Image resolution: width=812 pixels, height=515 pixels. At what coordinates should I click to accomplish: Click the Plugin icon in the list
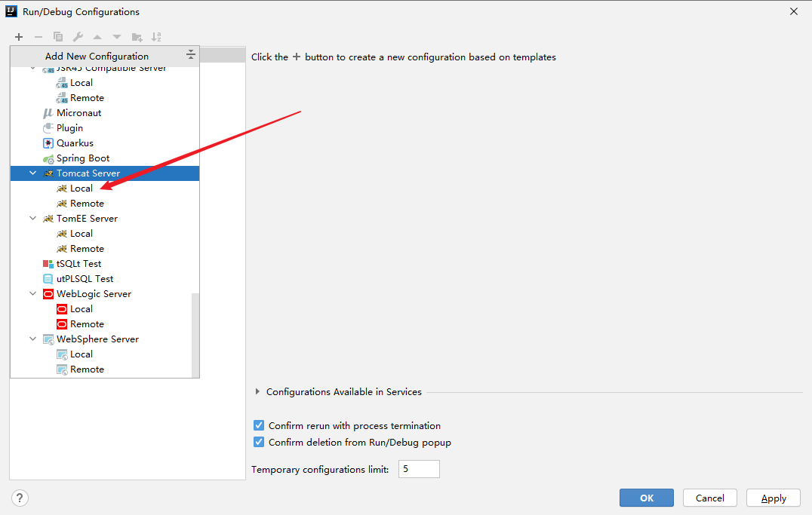pyautogui.click(x=48, y=128)
